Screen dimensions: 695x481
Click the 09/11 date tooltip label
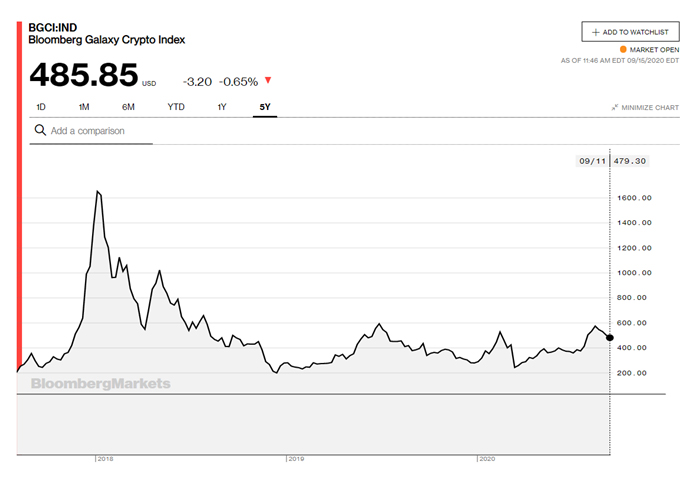click(592, 161)
